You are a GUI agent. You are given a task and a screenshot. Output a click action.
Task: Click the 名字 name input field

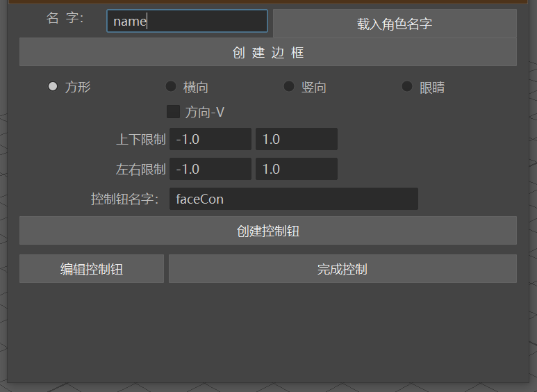click(x=187, y=21)
